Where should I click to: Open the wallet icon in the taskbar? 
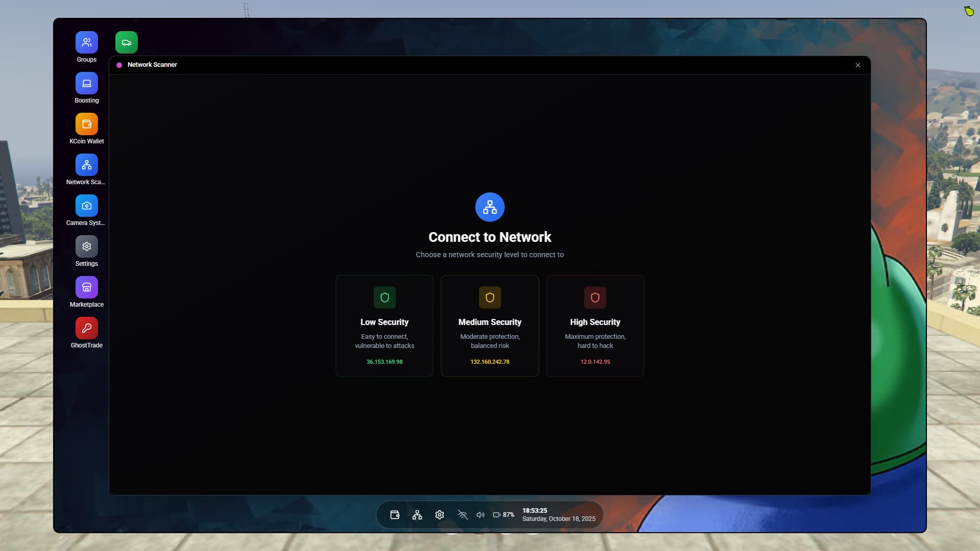(394, 515)
